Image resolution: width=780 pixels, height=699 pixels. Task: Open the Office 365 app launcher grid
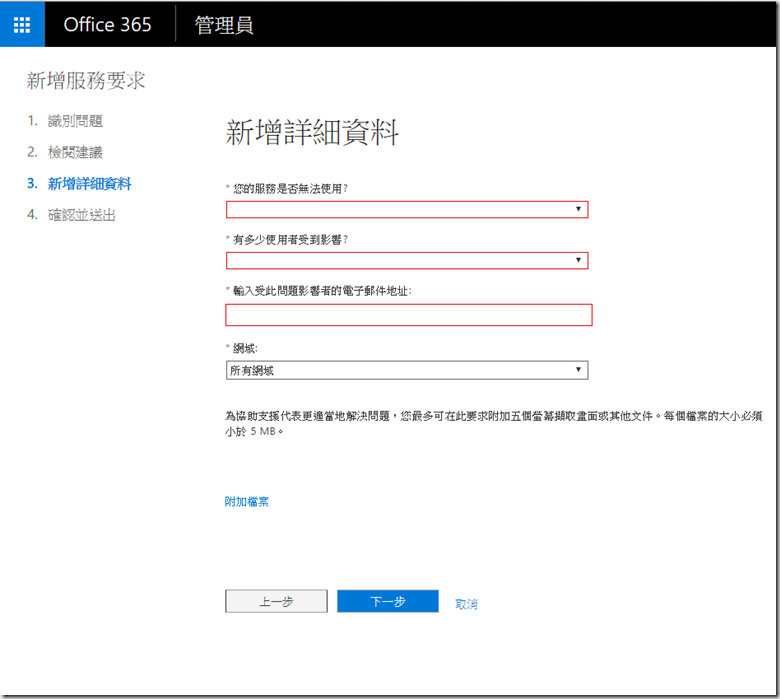click(22, 25)
